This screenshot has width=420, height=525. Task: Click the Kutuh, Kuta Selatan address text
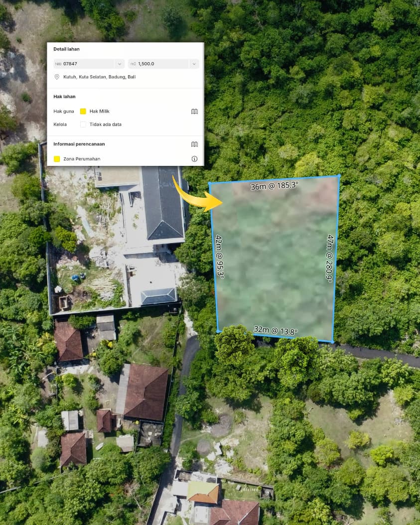[x=99, y=77]
